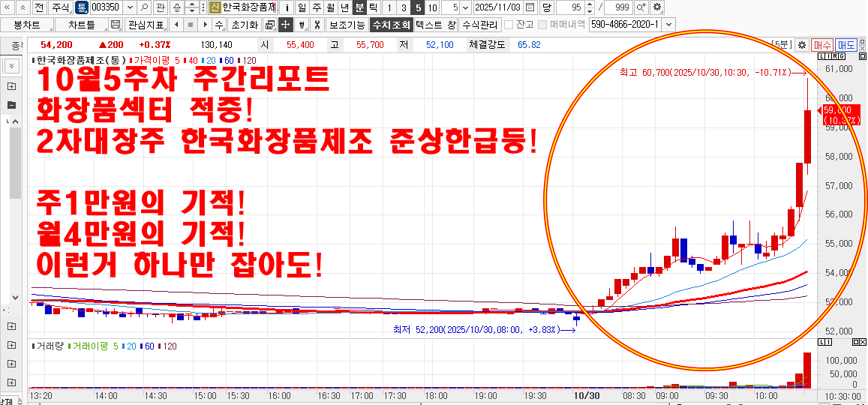Click the price-display (won) toolbar icon

(302, 24)
